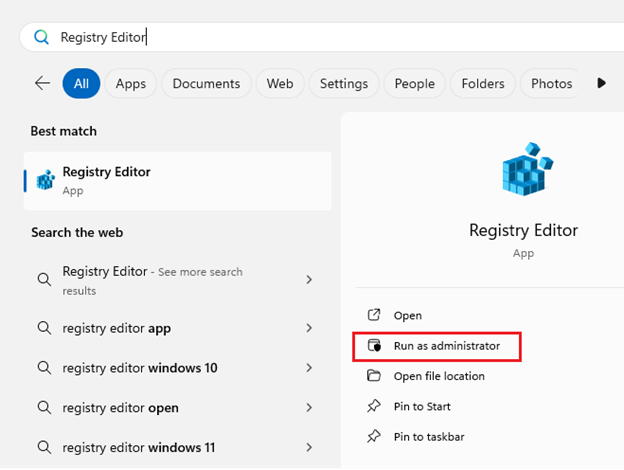This screenshot has width=624, height=470.
Task: Click the large Registry Editor icon in details pane
Action: pyautogui.click(x=527, y=169)
